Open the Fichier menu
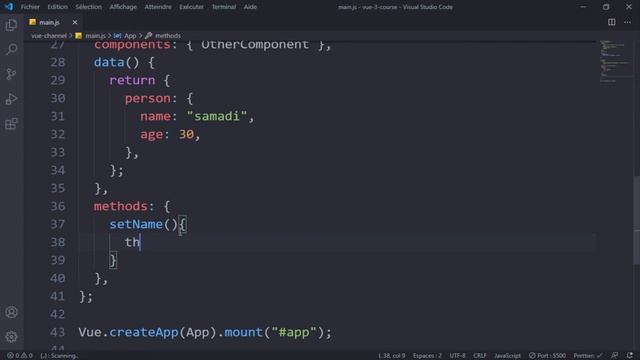Screen dimensions: 640x360 [30, 7]
